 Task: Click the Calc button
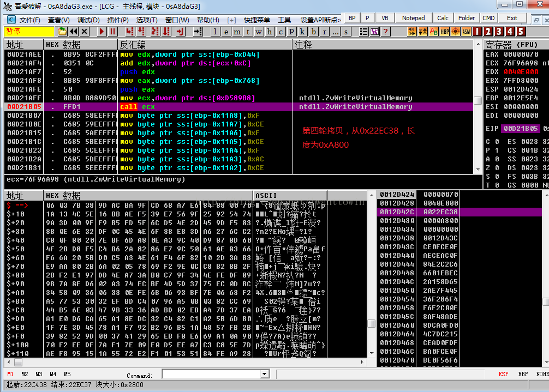[443, 18]
